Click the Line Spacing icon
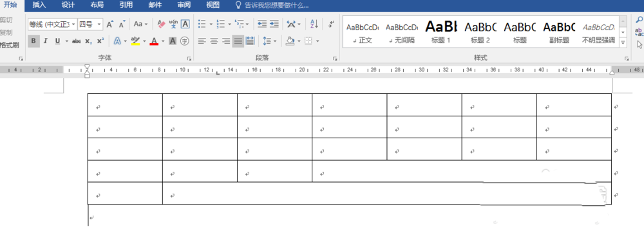The image size is (644, 238). click(267, 41)
